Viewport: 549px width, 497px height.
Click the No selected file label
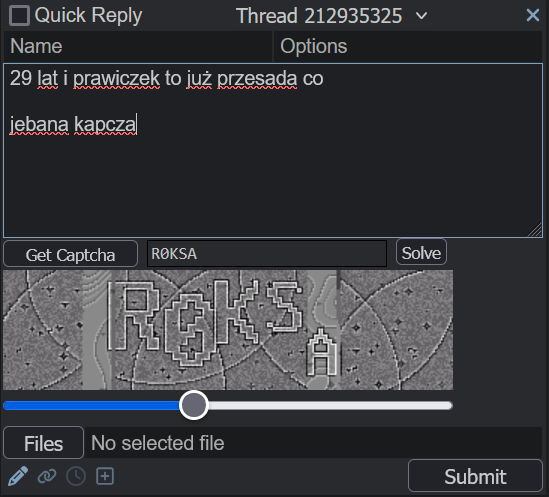click(158, 443)
